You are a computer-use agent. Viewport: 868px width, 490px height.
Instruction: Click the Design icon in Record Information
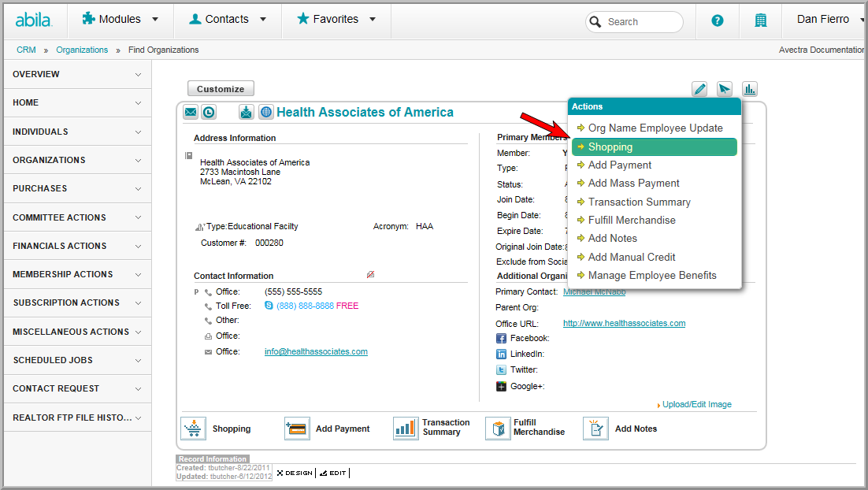295,473
